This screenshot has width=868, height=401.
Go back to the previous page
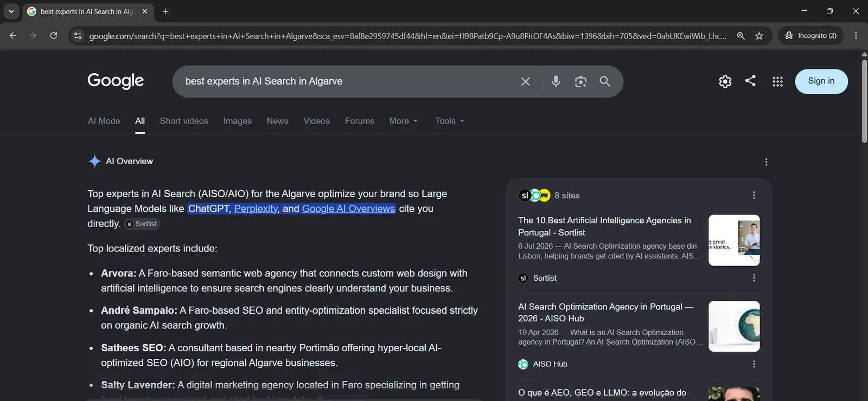[13, 36]
